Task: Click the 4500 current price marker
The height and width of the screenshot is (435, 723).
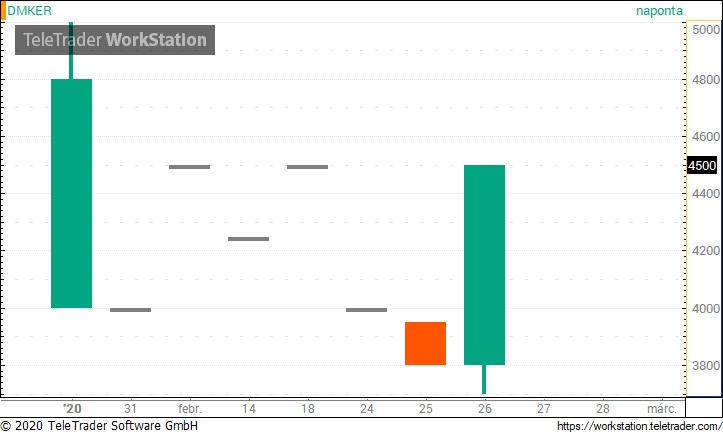Action: point(702,165)
